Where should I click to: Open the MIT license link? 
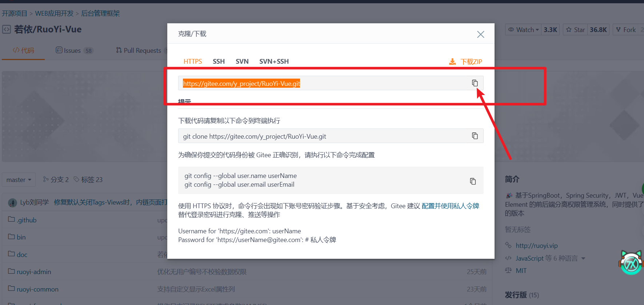tap(521, 270)
